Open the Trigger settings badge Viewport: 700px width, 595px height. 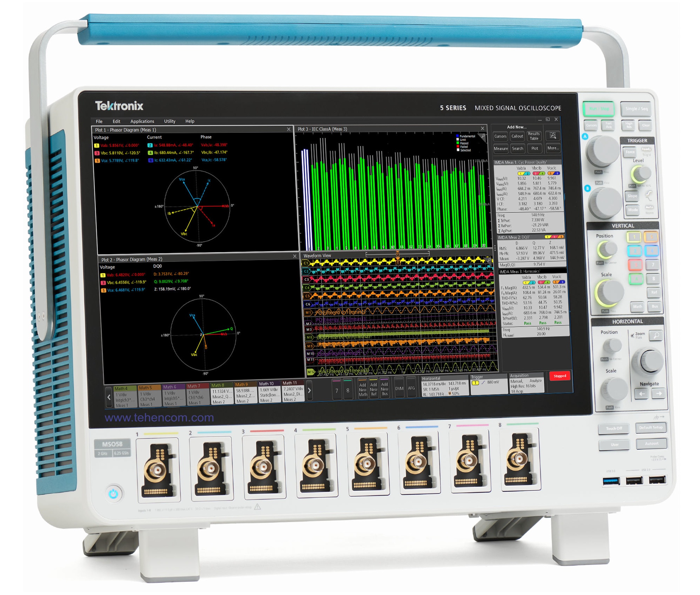489,384
